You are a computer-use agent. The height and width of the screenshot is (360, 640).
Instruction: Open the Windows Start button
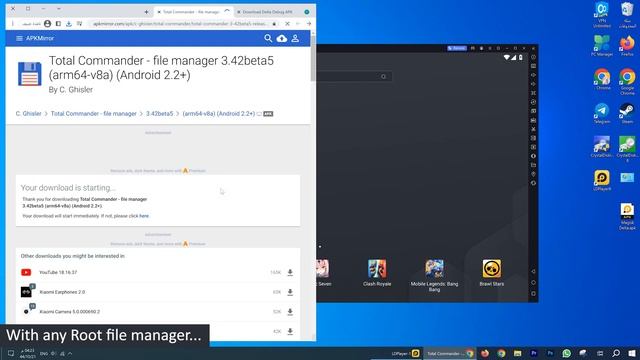[x=632, y=353]
